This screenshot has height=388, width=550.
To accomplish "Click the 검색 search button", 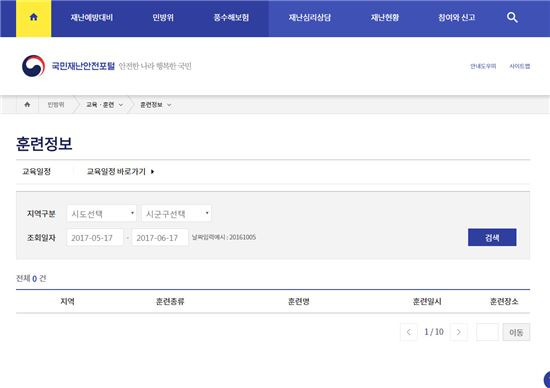I will tap(492, 238).
